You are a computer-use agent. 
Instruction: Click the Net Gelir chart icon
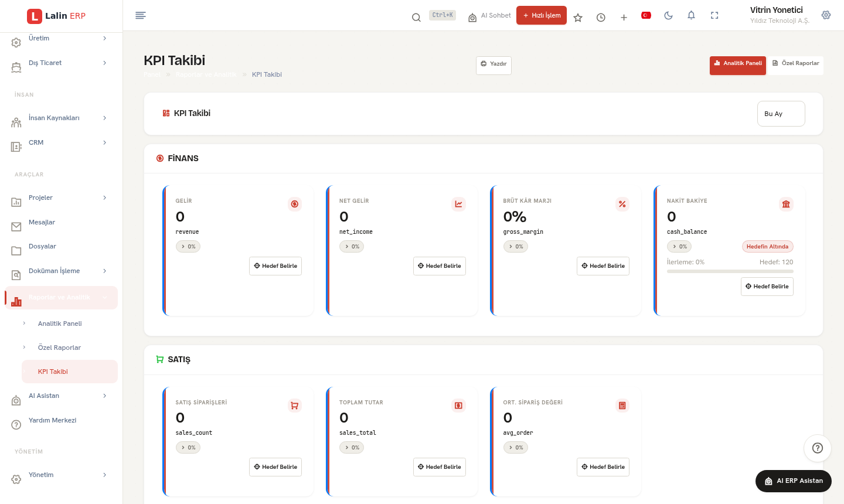(458, 204)
